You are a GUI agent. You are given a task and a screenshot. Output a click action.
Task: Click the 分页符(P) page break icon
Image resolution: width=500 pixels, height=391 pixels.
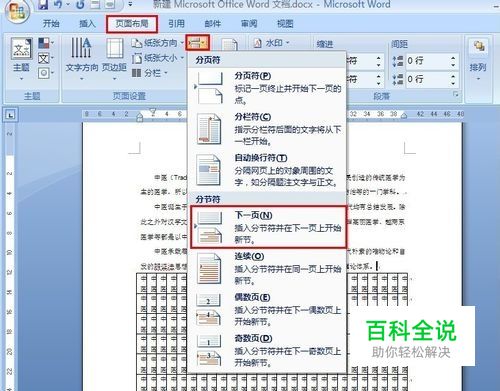point(209,88)
